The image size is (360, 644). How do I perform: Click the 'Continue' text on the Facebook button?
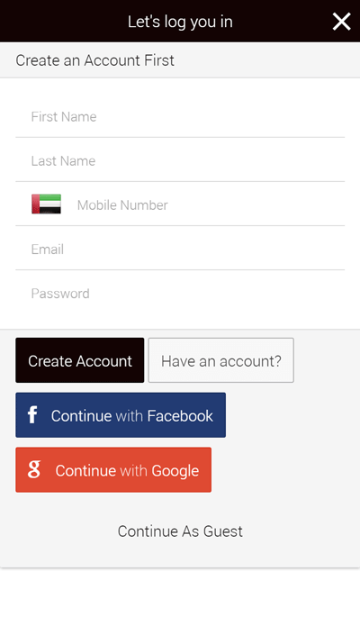click(81, 415)
